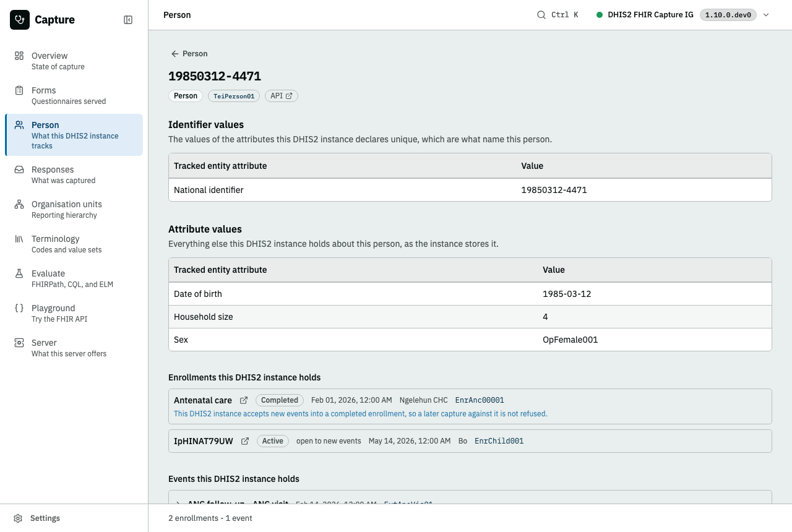Click the EnrAnc00001 enrollment ID

coord(480,400)
